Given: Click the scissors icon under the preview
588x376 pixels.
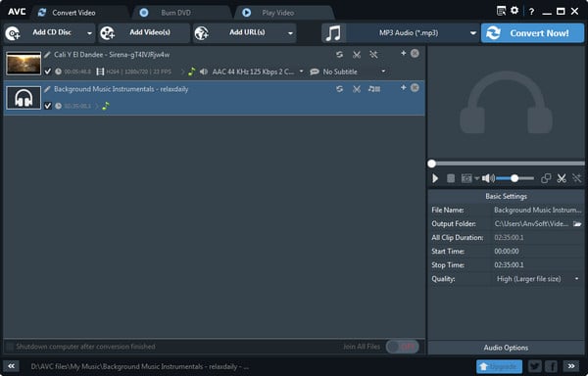Looking at the screenshot, I should point(562,178).
